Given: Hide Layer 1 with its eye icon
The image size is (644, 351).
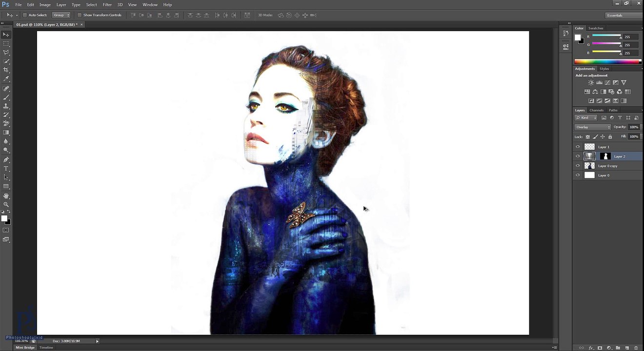Looking at the screenshot, I should (x=578, y=147).
